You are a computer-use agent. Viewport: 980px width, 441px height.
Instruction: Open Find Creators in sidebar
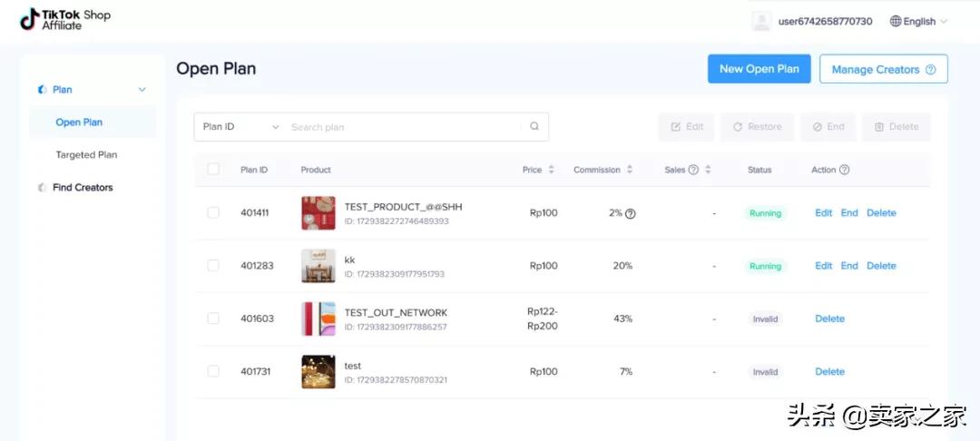tap(83, 188)
